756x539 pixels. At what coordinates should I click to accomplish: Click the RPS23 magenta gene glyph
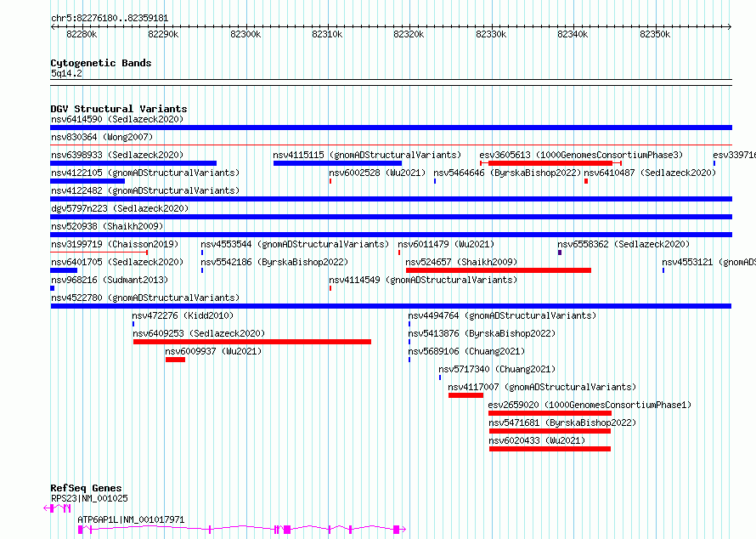(x=58, y=508)
